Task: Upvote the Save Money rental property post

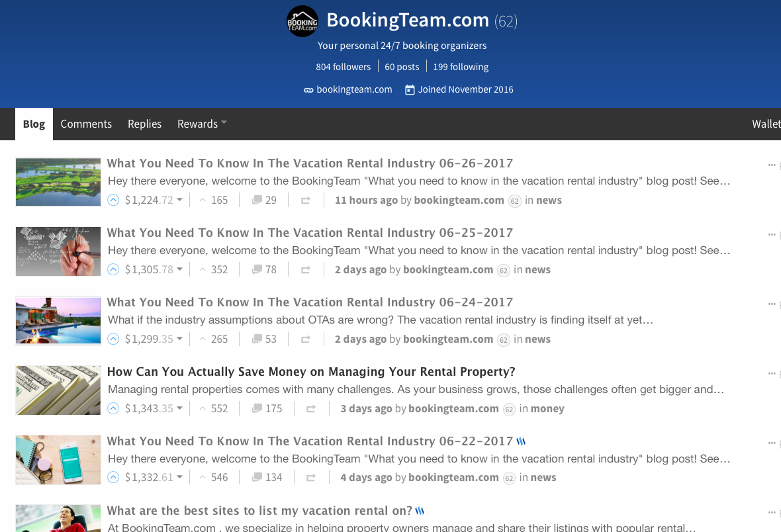Action: click(x=114, y=408)
